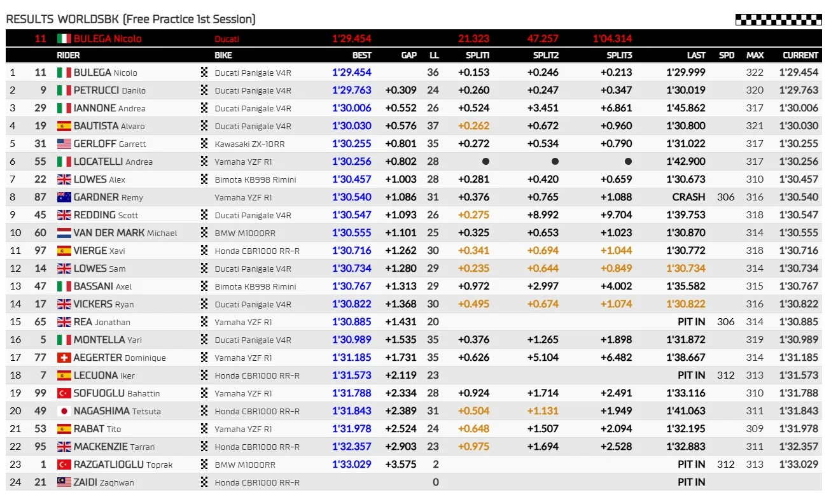Click gap value +3.575

401,465
